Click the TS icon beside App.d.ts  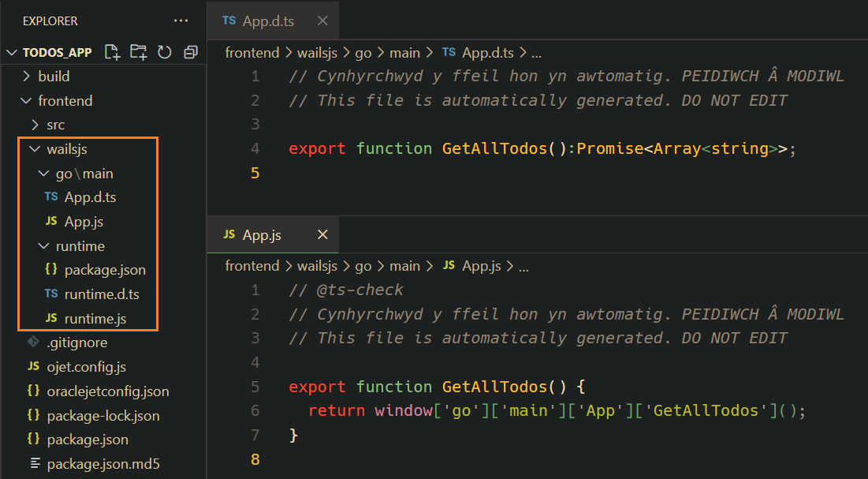50,196
